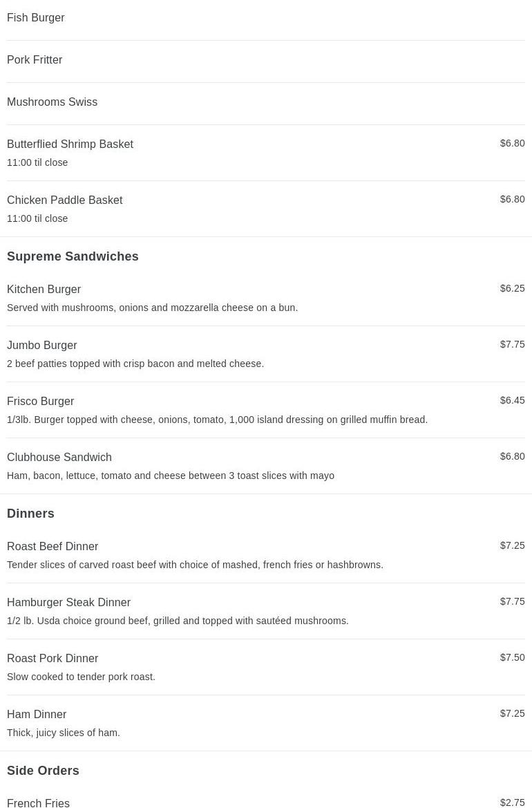Select the Roast Beef Dinner

coord(53,547)
